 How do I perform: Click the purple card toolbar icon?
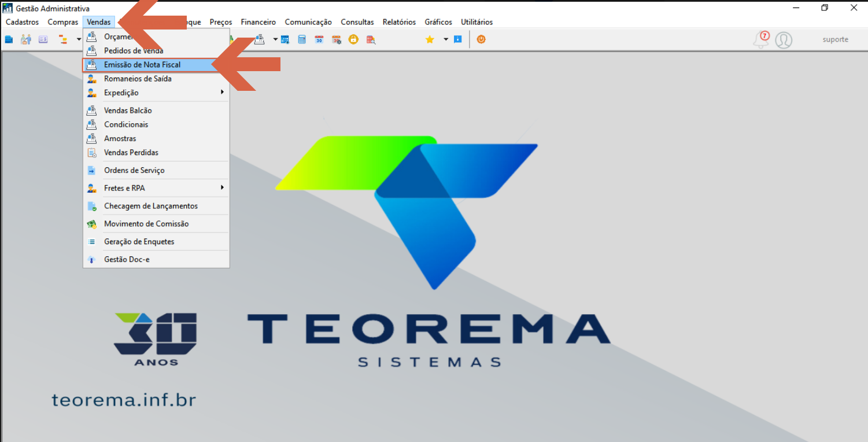[43, 39]
